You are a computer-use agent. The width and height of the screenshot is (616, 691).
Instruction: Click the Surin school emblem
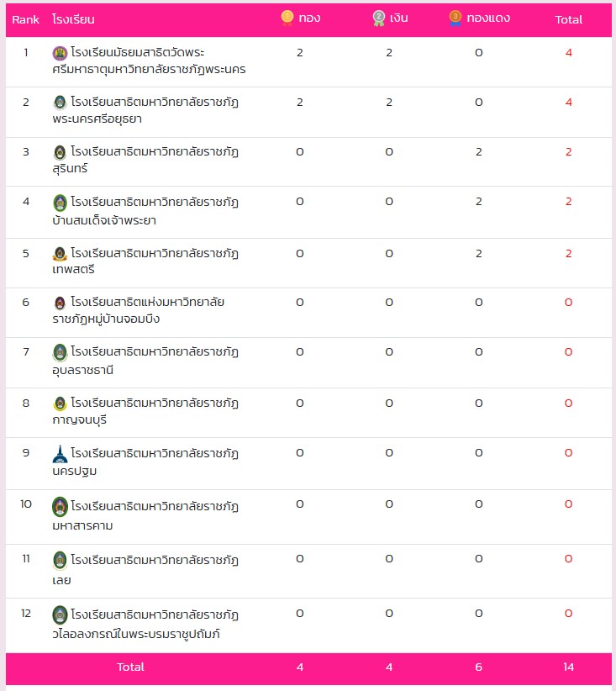[x=60, y=152]
